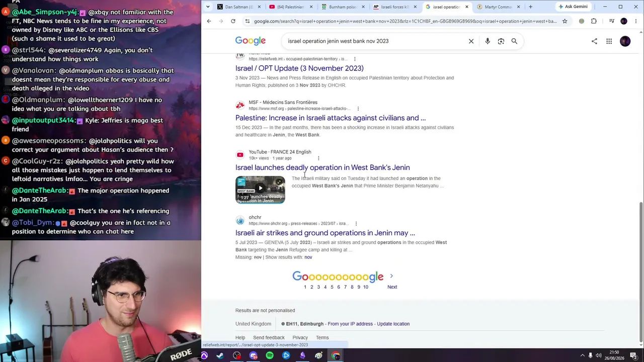Click the page vertical scrollbar thumb
Image resolution: width=644 pixels, height=362 pixels.
click(x=641, y=273)
